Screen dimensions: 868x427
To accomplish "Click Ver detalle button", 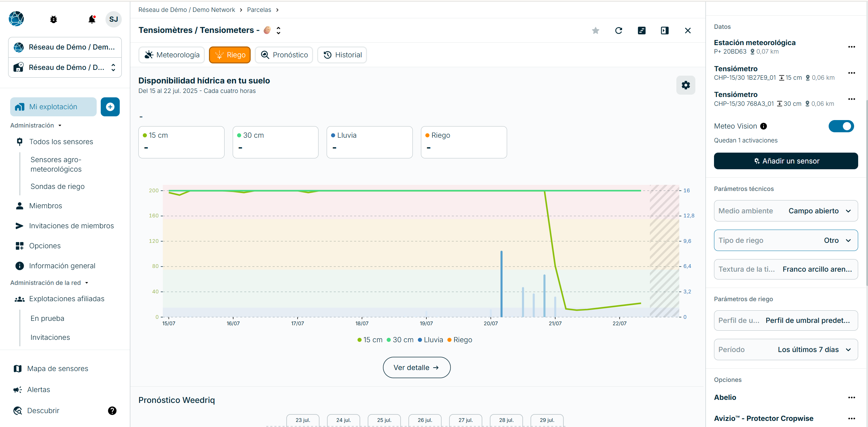I will (417, 368).
